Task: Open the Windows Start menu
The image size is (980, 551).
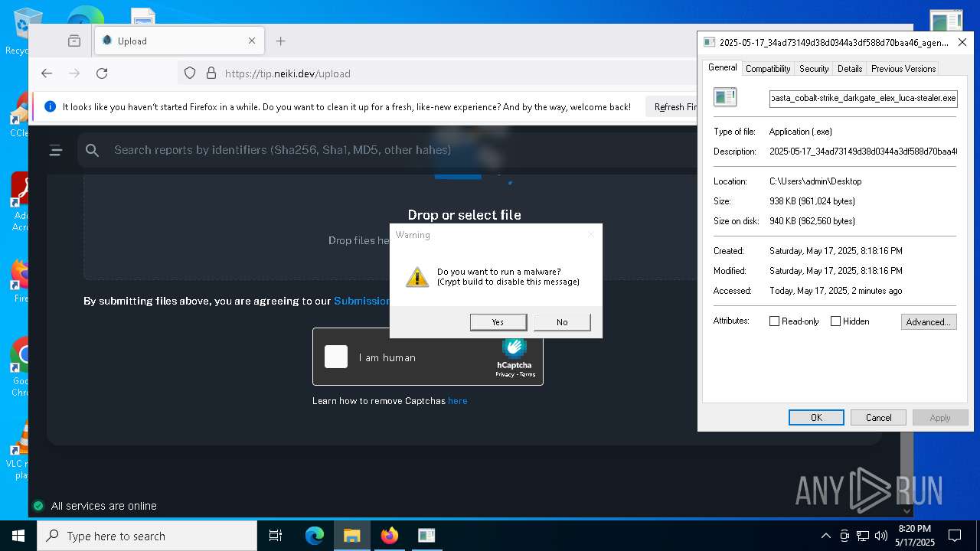Action: tap(18, 536)
